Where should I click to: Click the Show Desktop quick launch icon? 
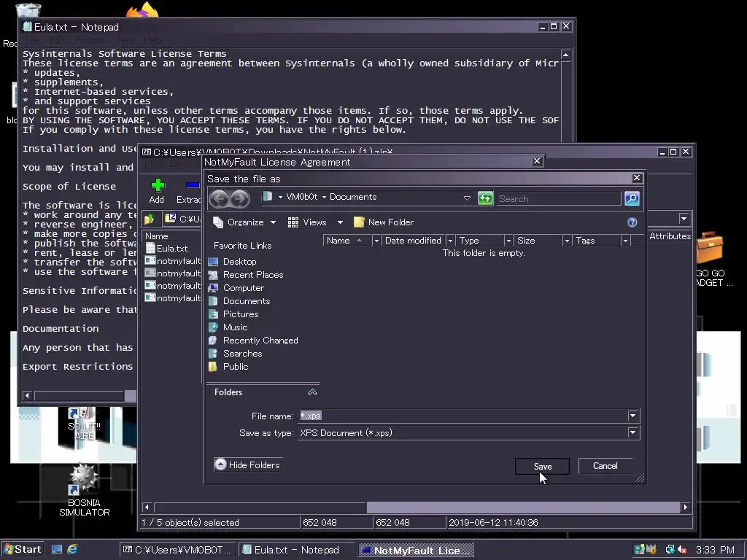click(x=57, y=550)
